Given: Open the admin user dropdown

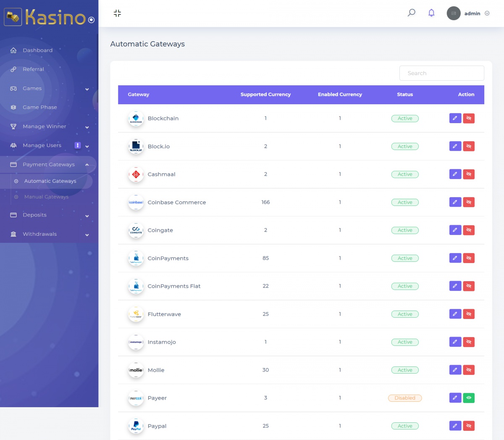Looking at the screenshot, I should [x=469, y=13].
